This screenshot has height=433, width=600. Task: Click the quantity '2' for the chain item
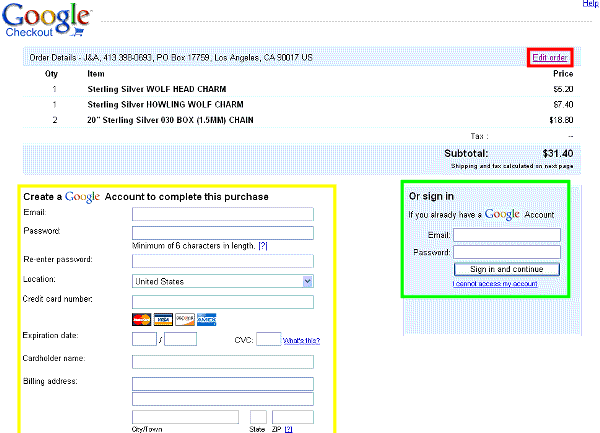pyautogui.click(x=55, y=120)
